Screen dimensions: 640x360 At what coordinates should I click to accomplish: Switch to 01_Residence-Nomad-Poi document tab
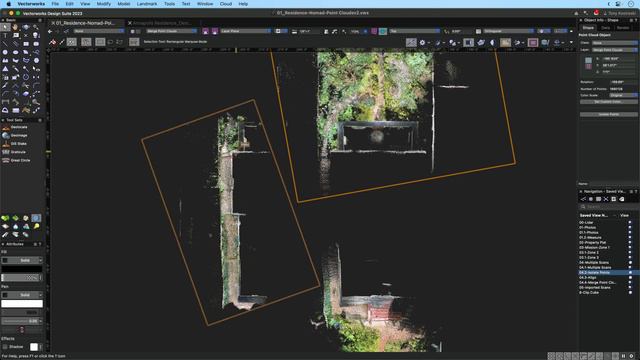pos(85,23)
